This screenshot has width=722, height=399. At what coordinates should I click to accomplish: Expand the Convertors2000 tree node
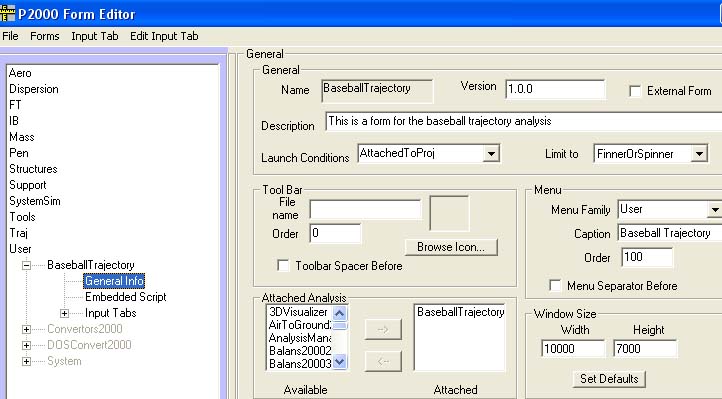26,329
